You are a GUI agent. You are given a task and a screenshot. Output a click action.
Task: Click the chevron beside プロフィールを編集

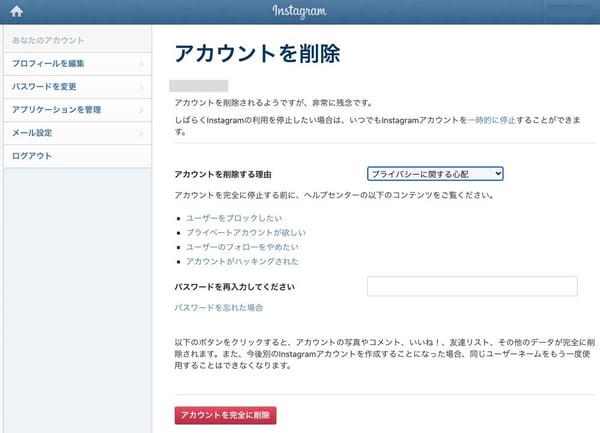[142, 64]
